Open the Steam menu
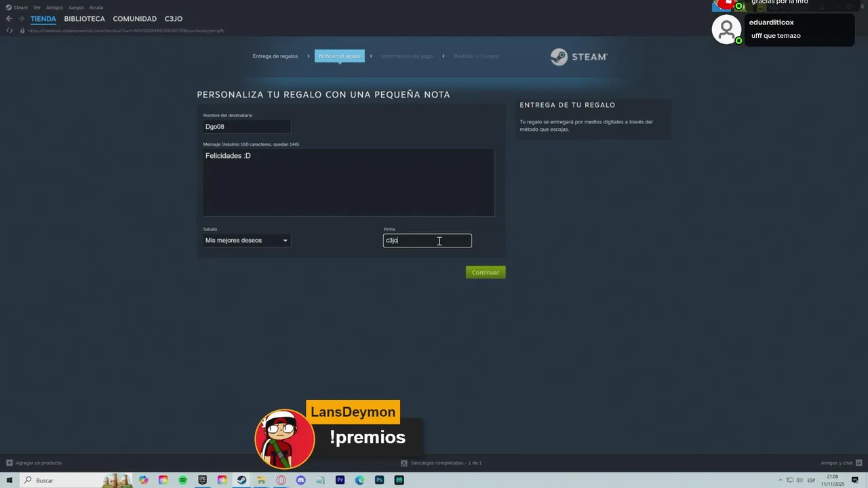This screenshot has width=868, height=488. [21, 7]
